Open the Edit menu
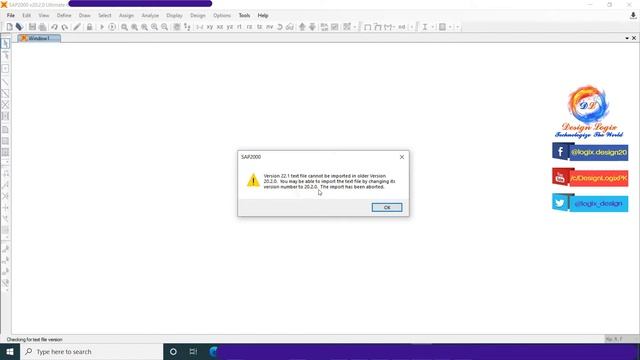This screenshot has width=640, height=360. (x=27, y=16)
